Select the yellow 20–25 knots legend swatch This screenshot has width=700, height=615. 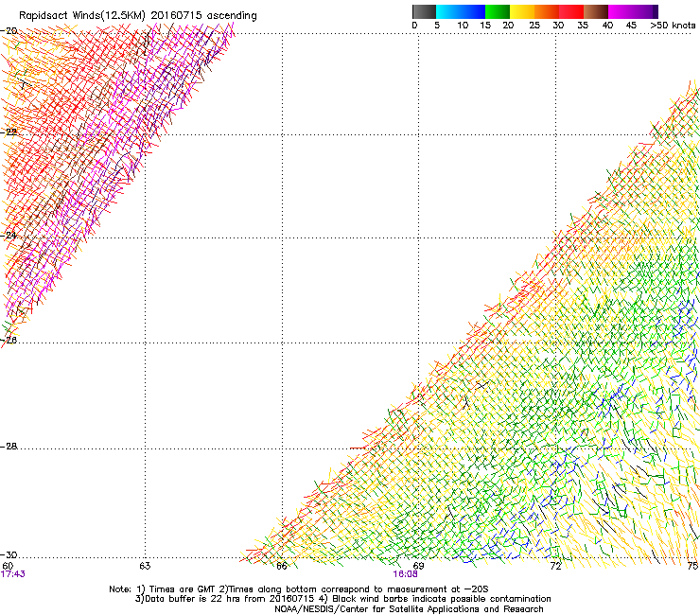coord(522,11)
